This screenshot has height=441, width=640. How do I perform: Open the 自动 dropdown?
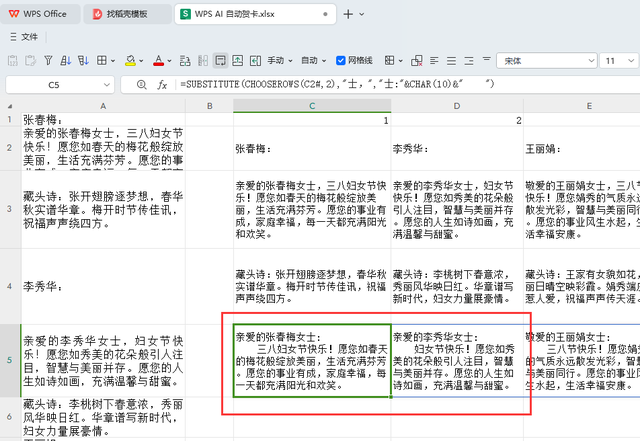(x=313, y=61)
